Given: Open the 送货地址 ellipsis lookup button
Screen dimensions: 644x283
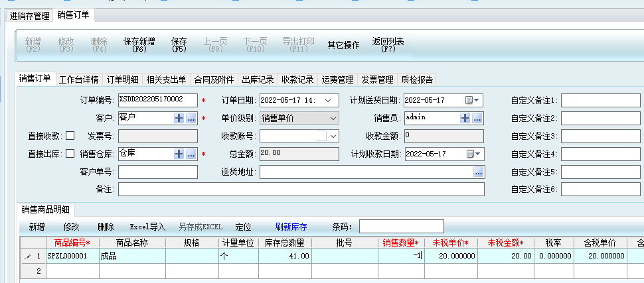Looking at the screenshot, I should pos(477,172).
